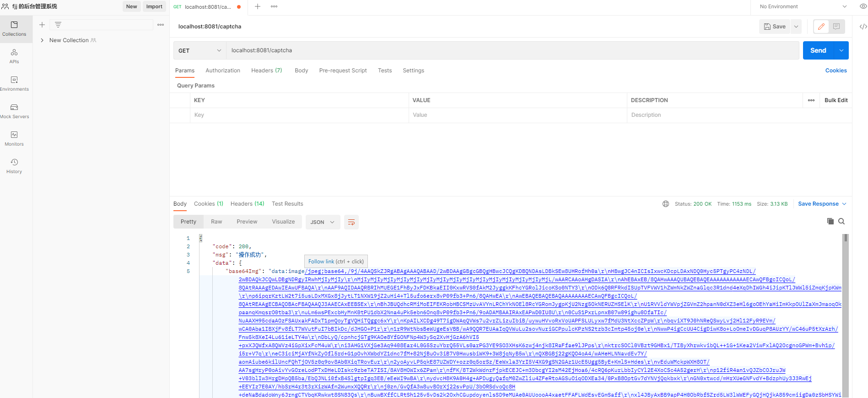The width and height of the screenshot is (868, 398).
Task: Switch response view to Preview
Action: [x=247, y=222]
